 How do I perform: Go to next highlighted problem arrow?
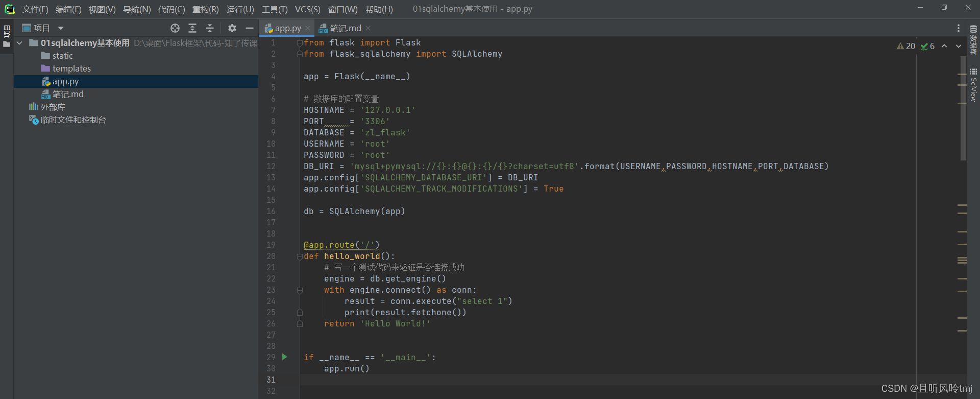(959, 46)
